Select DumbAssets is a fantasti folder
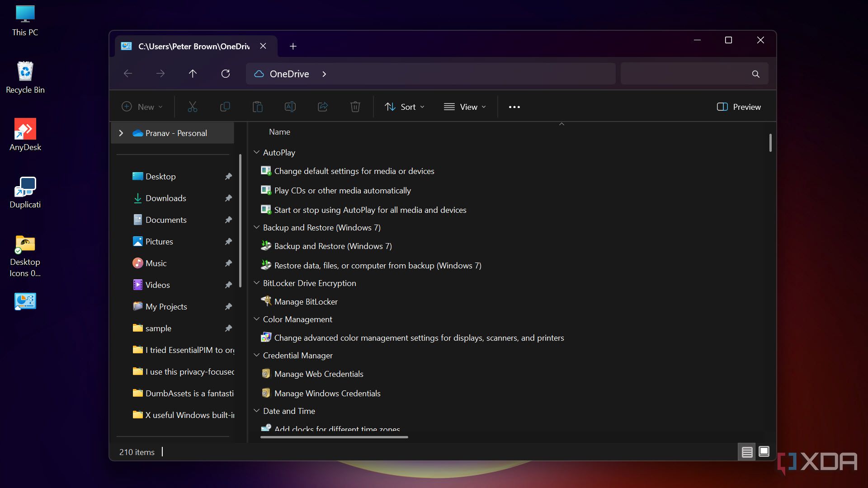This screenshot has height=488, width=868. pyautogui.click(x=183, y=394)
